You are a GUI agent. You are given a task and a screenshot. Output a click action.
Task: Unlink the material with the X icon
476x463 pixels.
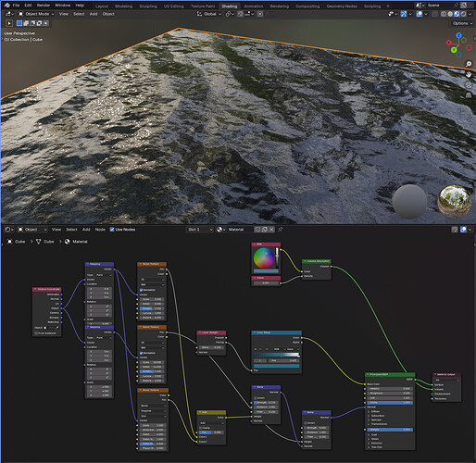(271, 230)
